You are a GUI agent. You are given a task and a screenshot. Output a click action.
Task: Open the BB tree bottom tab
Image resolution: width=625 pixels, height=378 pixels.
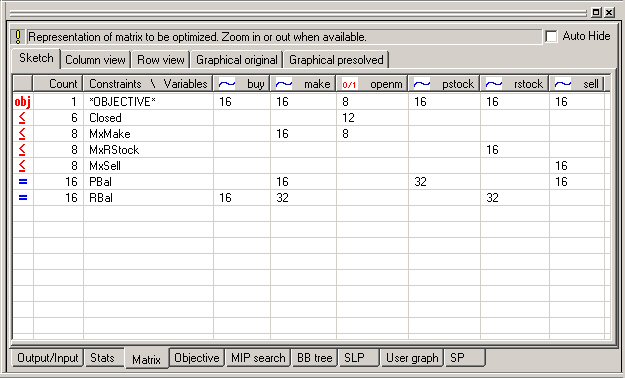tap(314, 358)
